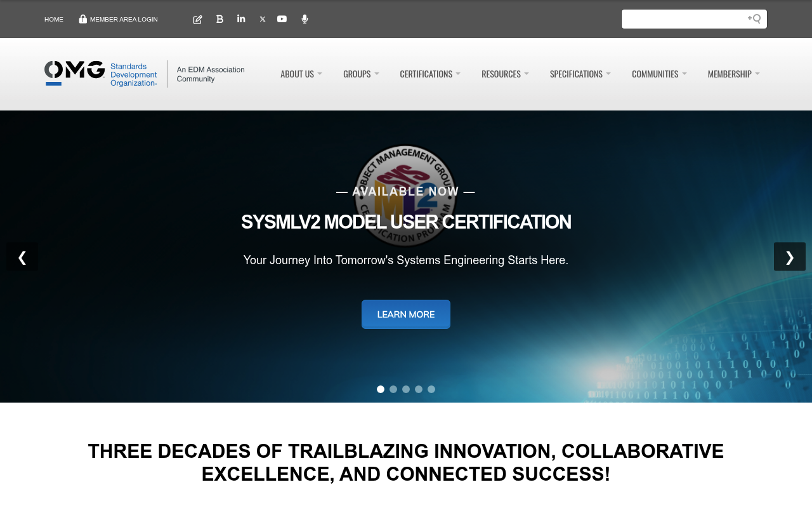Click the OMG Standards Development Organization logo
Image resolution: width=812 pixels, height=508 pixels.
(101, 74)
